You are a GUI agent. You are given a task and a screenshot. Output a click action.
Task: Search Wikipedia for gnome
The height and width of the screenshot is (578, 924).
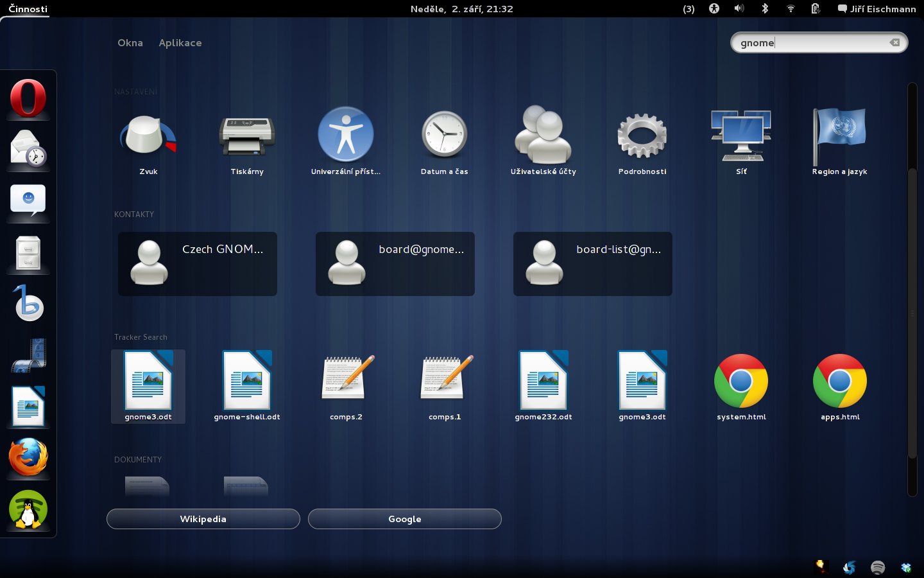[x=203, y=519]
